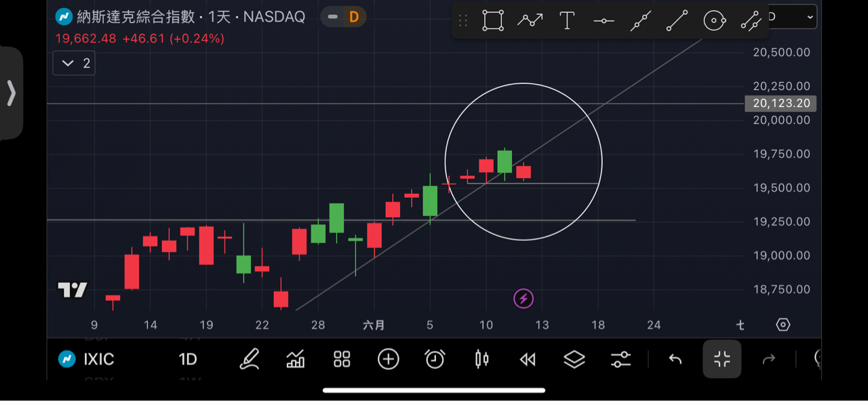Viewport: 868px width, 401px height.
Task: Open the indicators panel
Action: (x=296, y=359)
